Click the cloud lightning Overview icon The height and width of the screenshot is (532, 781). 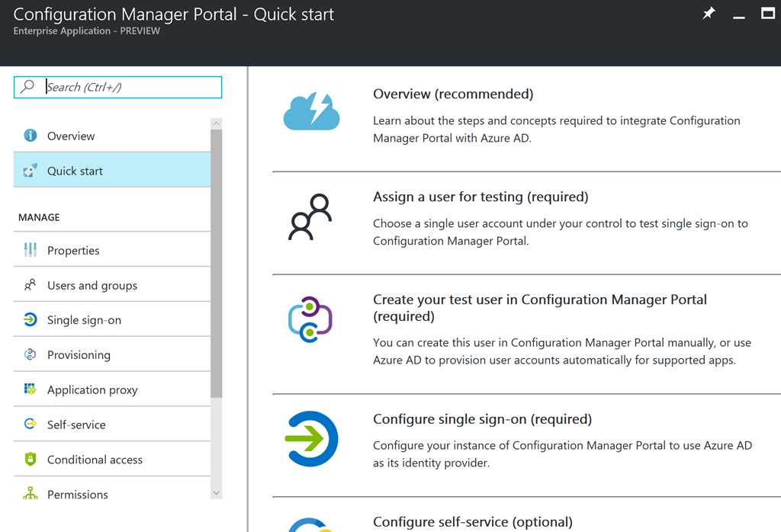tap(311, 111)
